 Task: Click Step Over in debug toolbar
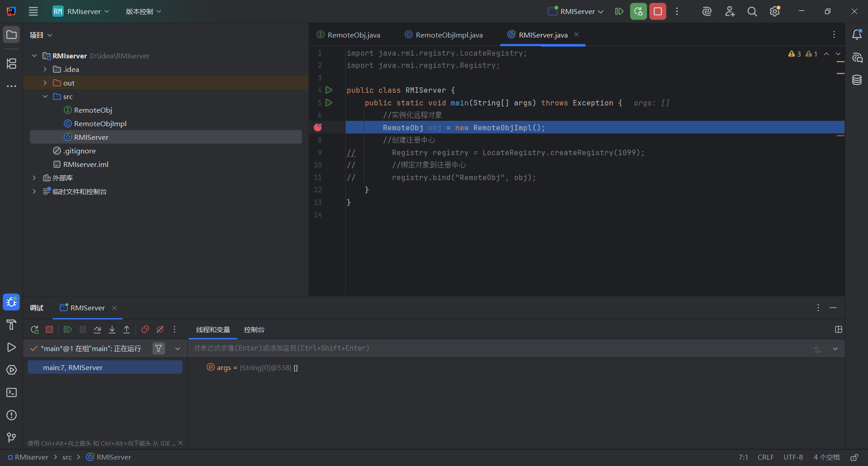[97, 330]
